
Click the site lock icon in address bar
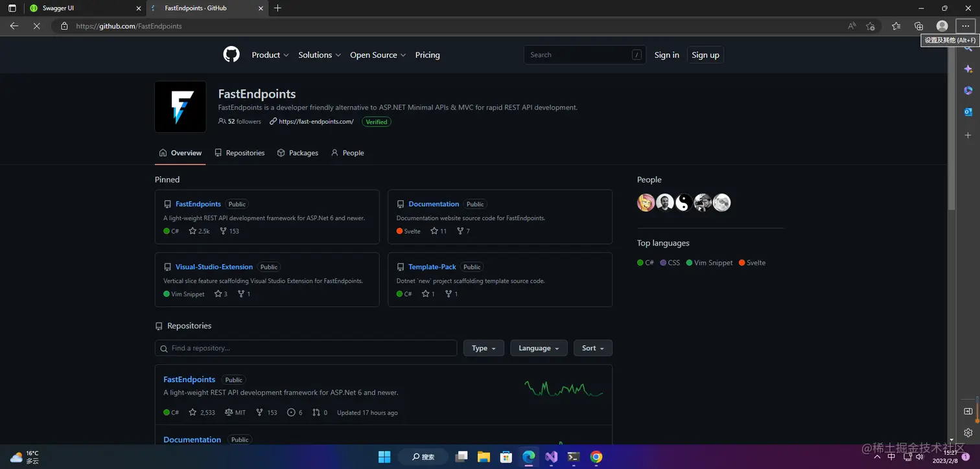point(64,26)
